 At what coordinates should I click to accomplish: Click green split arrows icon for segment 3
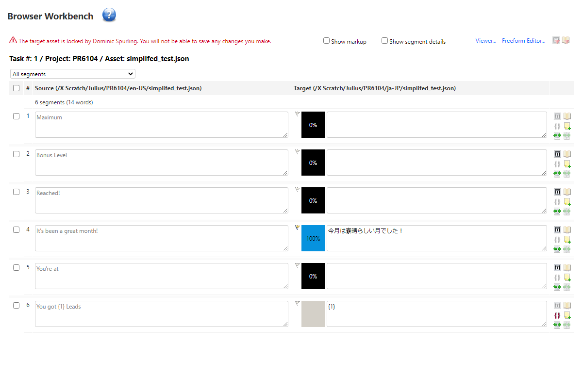coord(557,212)
